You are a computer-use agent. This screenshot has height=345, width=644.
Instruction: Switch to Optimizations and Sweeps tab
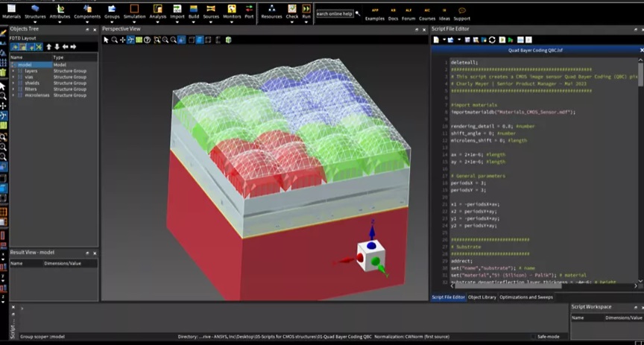point(525,297)
